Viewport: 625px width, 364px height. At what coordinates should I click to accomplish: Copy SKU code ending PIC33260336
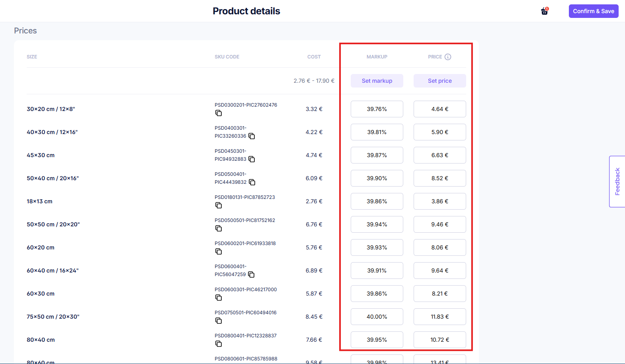coord(252,136)
